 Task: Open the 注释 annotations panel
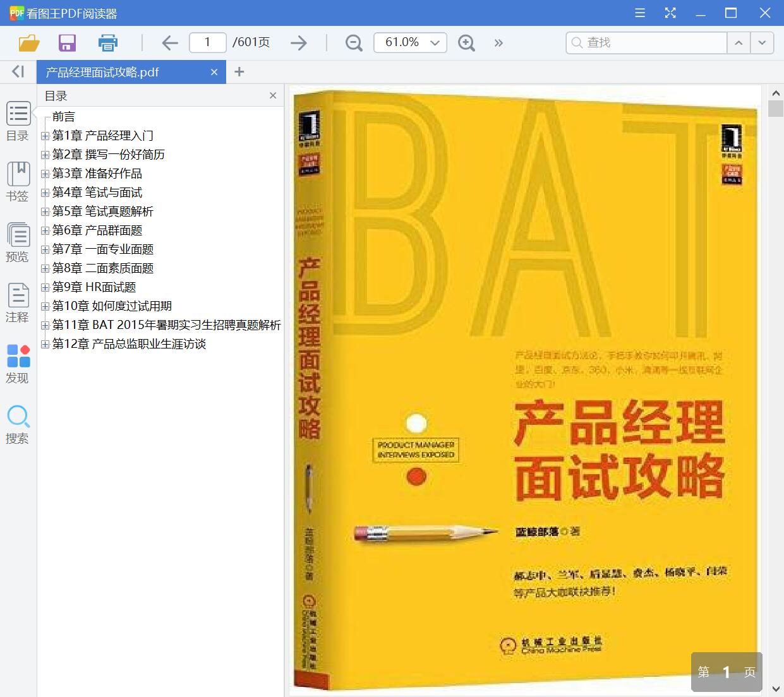coord(18,302)
